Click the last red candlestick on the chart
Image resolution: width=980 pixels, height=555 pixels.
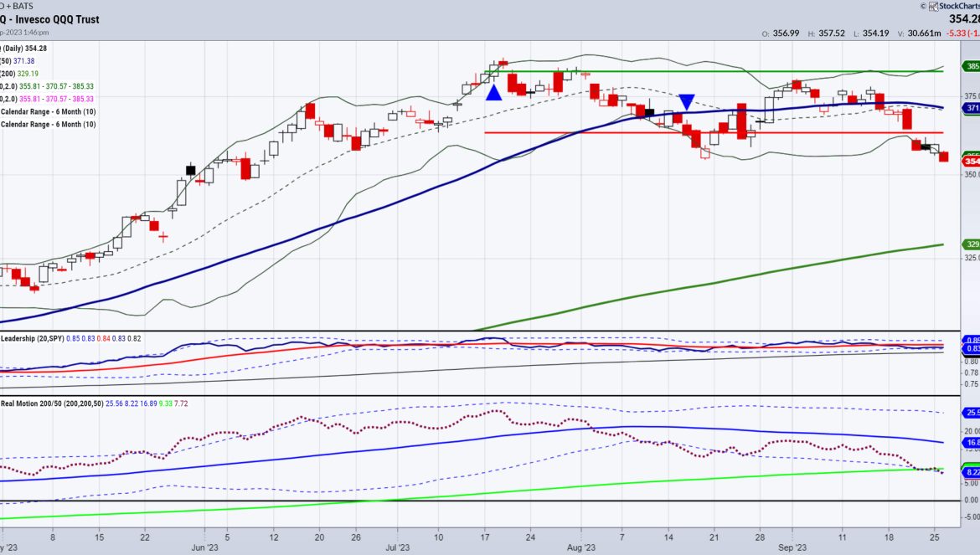click(x=944, y=157)
